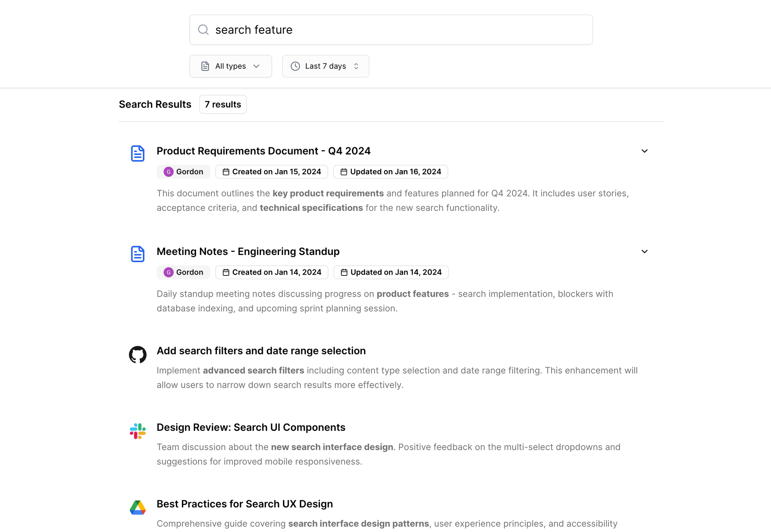
Task: Expand the Meeting Notes Engineering Standup result
Action: click(x=645, y=251)
